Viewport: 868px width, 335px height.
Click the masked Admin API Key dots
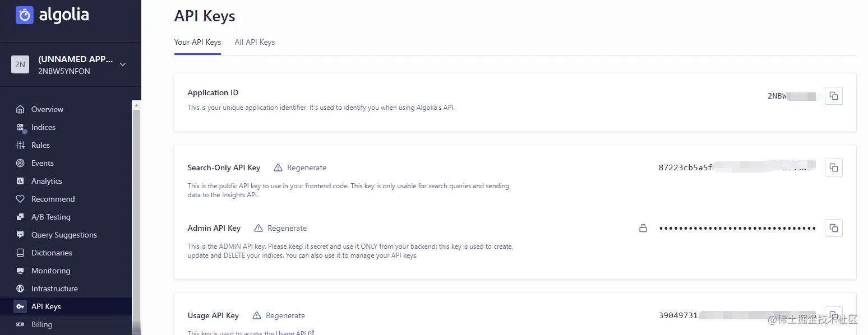737,228
